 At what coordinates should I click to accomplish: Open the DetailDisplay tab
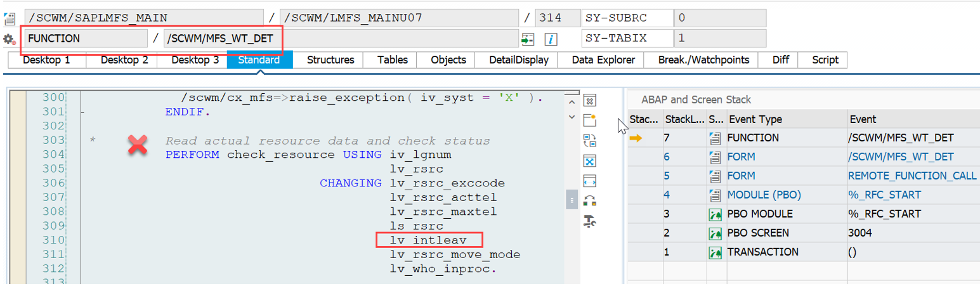[519, 60]
